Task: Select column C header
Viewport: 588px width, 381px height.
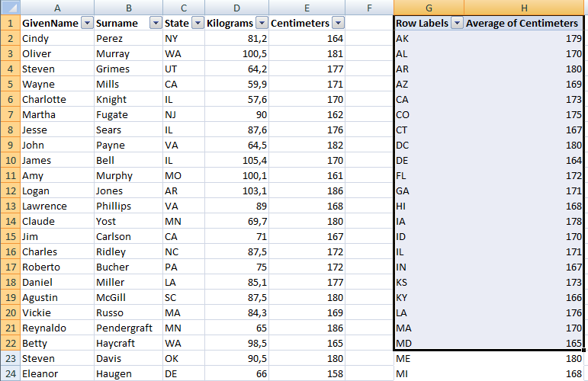Action: [x=184, y=8]
